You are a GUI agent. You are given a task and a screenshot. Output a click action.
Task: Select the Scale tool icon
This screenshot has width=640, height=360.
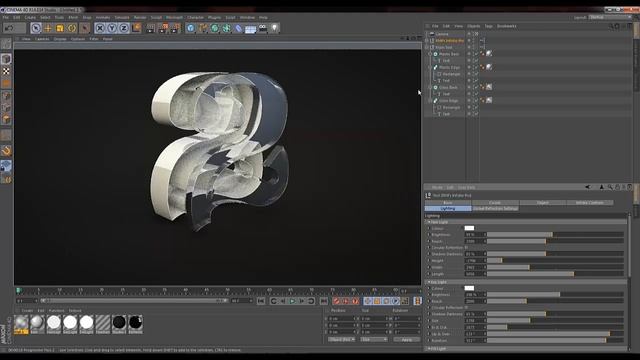(60, 28)
